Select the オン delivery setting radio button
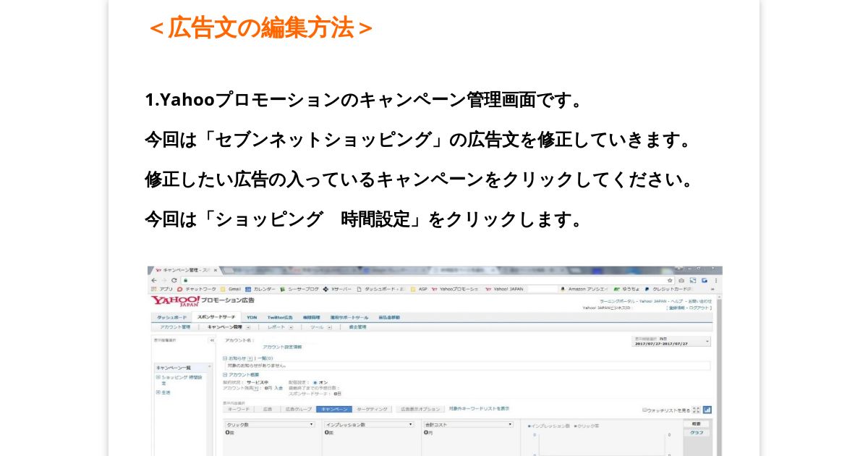868x456 pixels. (x=315, y=382)
